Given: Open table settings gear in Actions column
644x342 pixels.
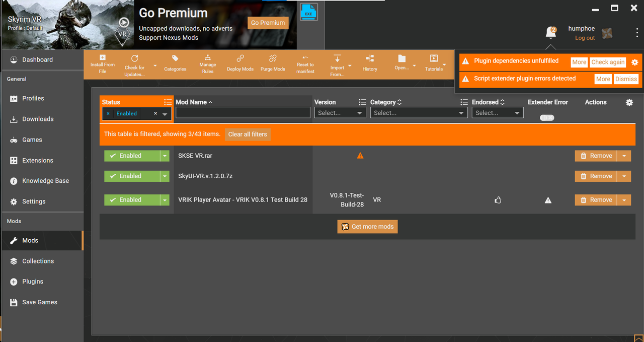Looking at the screenshot, I should 629,102.
